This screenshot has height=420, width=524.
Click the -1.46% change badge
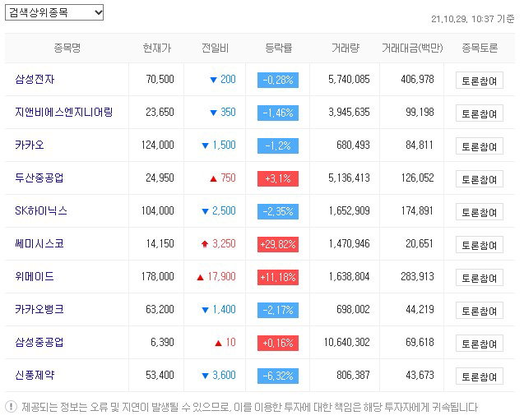point(278,113)
